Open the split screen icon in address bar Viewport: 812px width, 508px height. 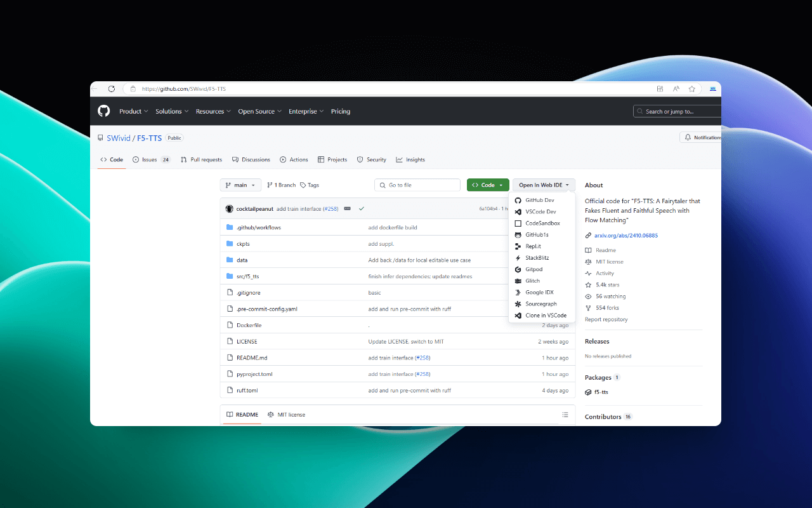pos(660,89)
